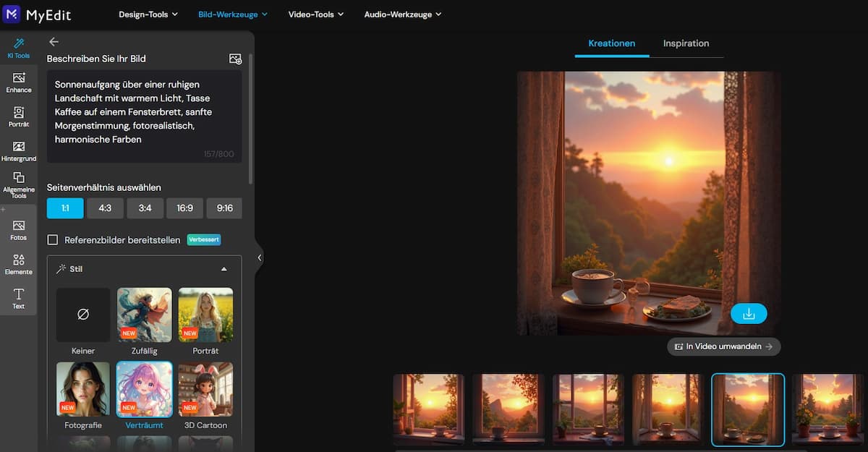Collapse the left panel with the arrow handle
This screenshot has width=868, height=452.
[259, 257]
